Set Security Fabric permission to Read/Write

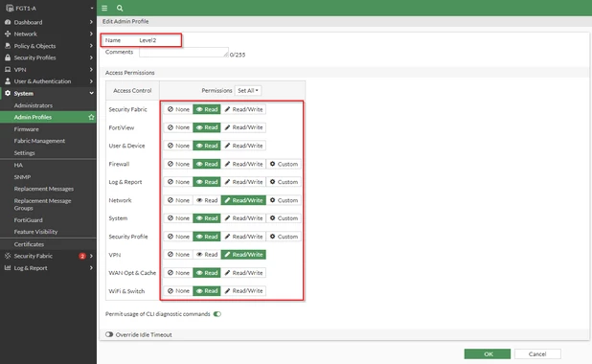coord(243,109)
